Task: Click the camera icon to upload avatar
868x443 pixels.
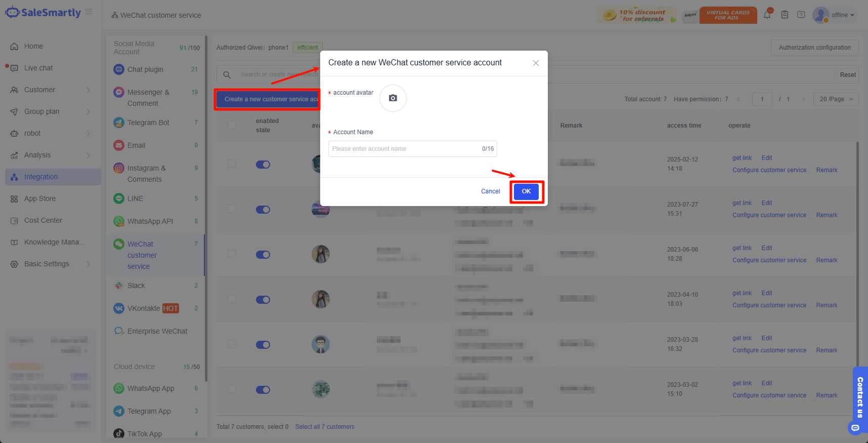Action: (393, 98)
